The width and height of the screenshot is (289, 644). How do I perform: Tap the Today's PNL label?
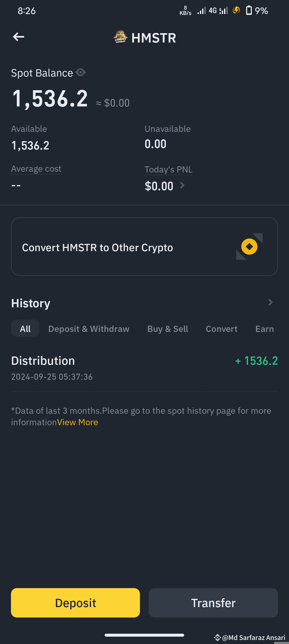click(168, 170)
